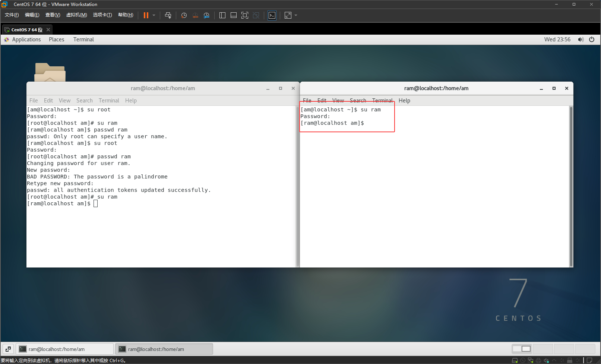
Task: Open Edit menu in left terminal window
Action: 48,101
